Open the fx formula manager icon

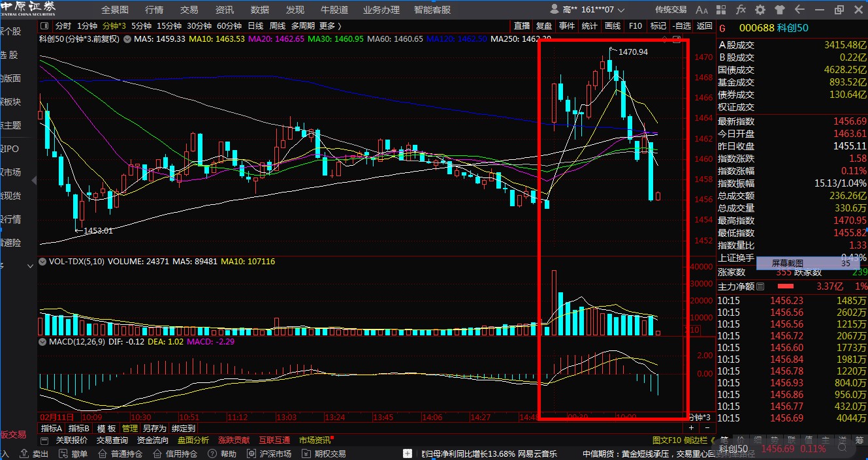coord(741,10)
